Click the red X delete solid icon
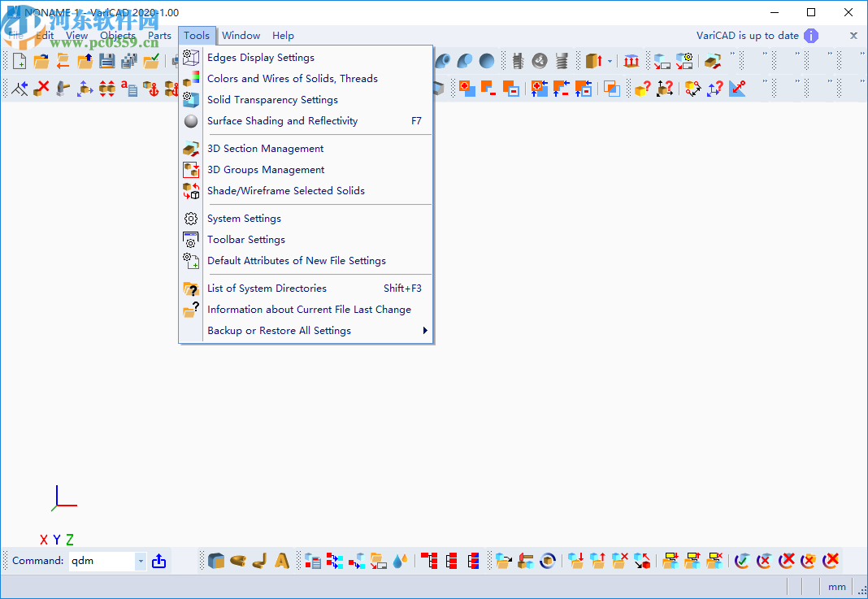Screen dimensions: 868x599 point(41,88)
